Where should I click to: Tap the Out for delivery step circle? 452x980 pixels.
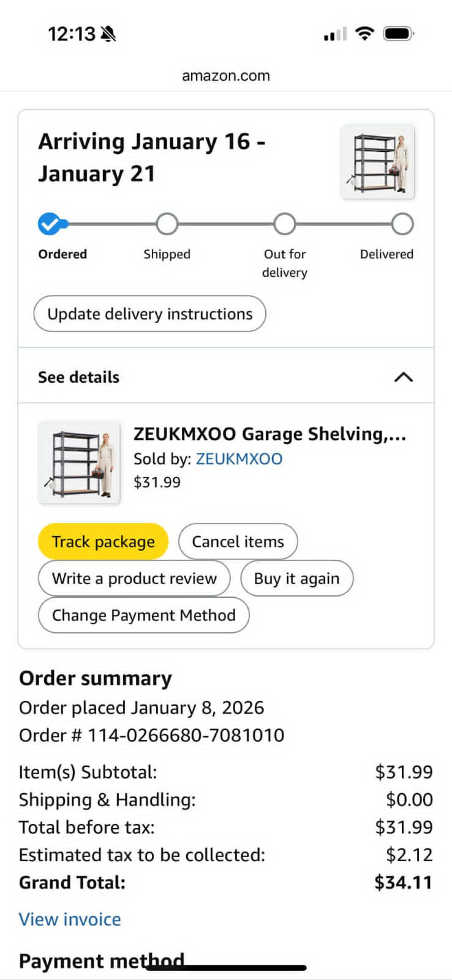click(x=284, y=224)
